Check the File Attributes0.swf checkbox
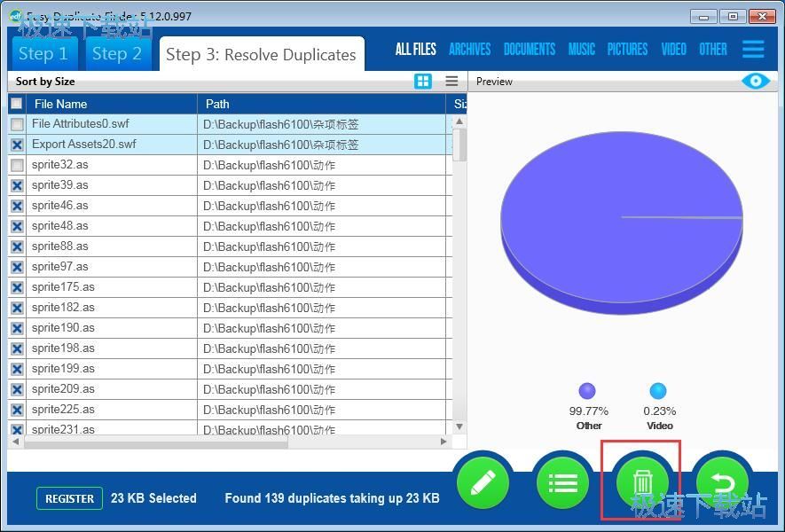Image resolution: width=785 pixels, height=532 pixels. click(x=17, y=124)
